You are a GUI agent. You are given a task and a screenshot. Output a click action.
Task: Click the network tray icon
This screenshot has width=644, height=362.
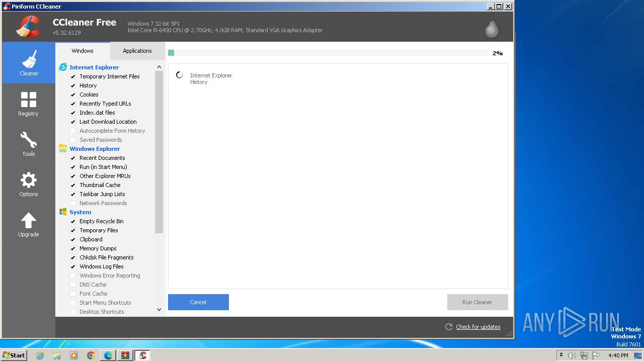(x=584, y=355)
